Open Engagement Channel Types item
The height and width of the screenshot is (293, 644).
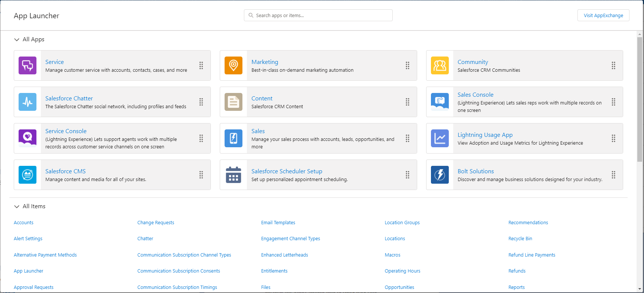pyautogui.click(x=290, y=239)
